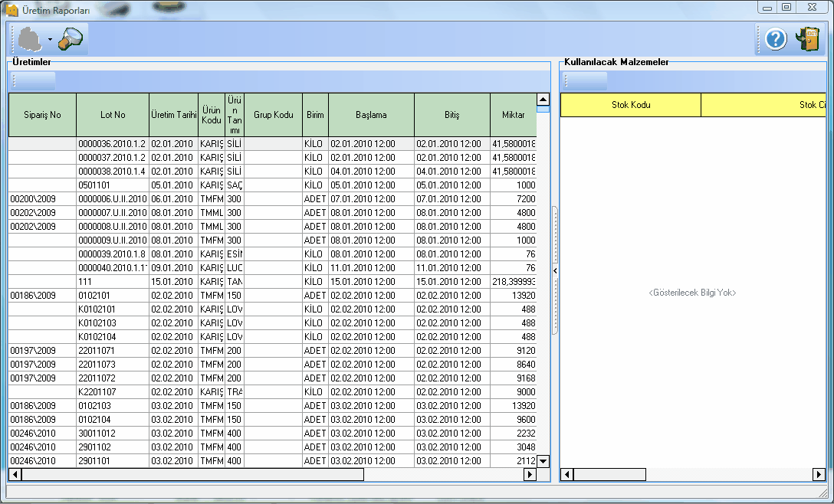834x504 pixels.
Task: Click the Lot No cell 111
Action: click(113, 282)
